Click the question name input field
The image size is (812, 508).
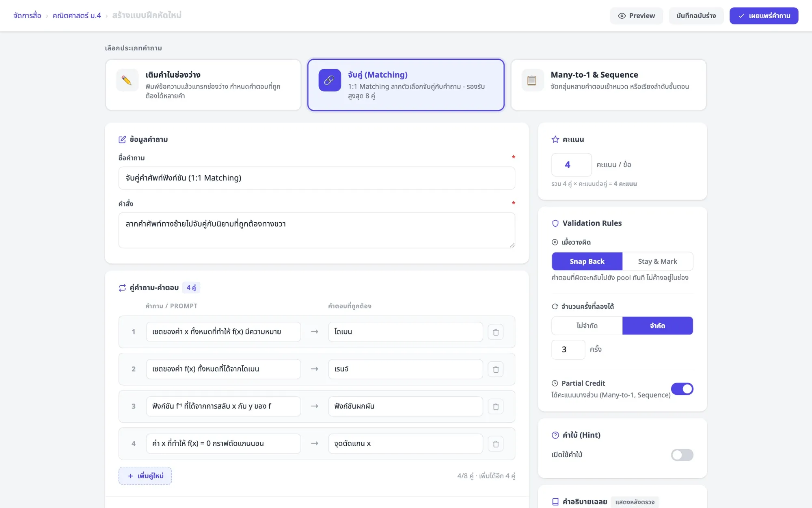pos(317,178)
